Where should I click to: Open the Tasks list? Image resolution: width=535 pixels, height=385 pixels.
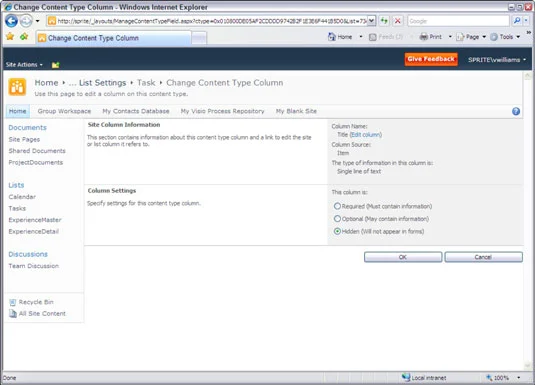pos(17,208)
